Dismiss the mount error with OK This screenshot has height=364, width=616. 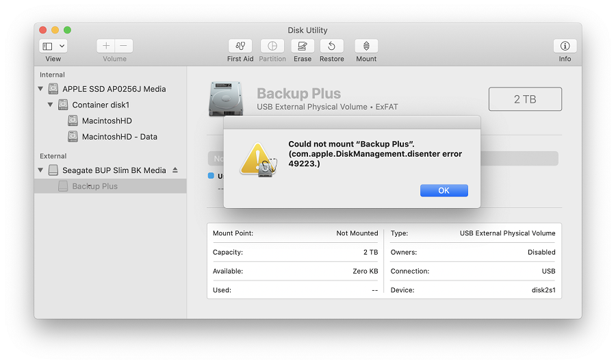444,190
